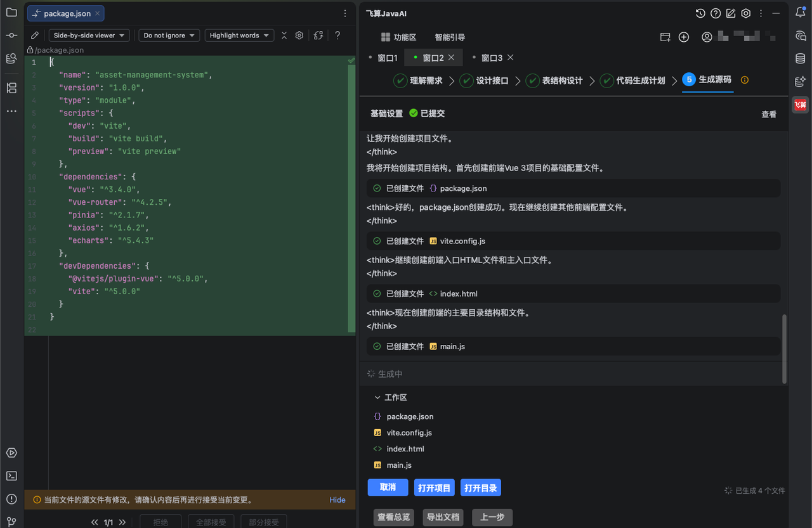Click the 上一步 button
Image resolution: width=812 pixels, height=528 pixels.
(492, 517)
